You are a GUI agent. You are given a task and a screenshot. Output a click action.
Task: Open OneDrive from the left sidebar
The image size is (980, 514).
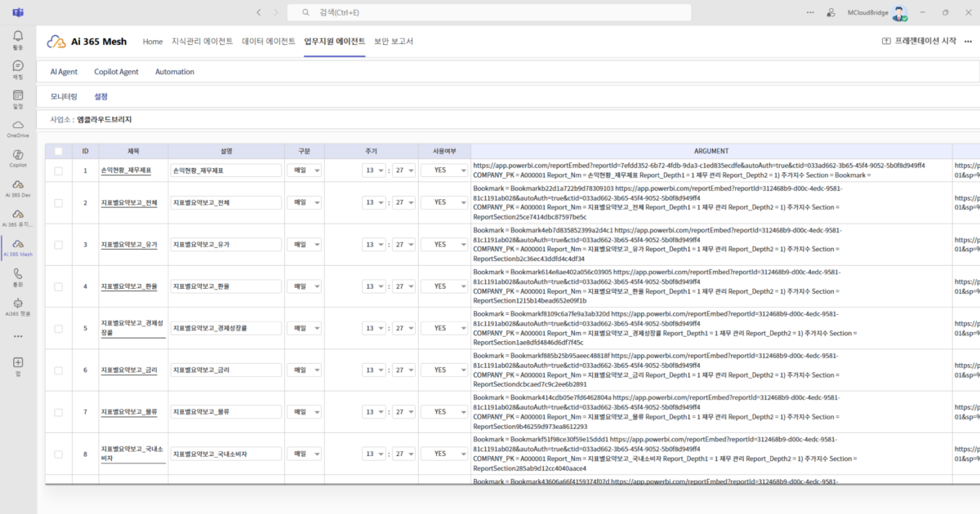pyautogui.click(x=18, y=125)
